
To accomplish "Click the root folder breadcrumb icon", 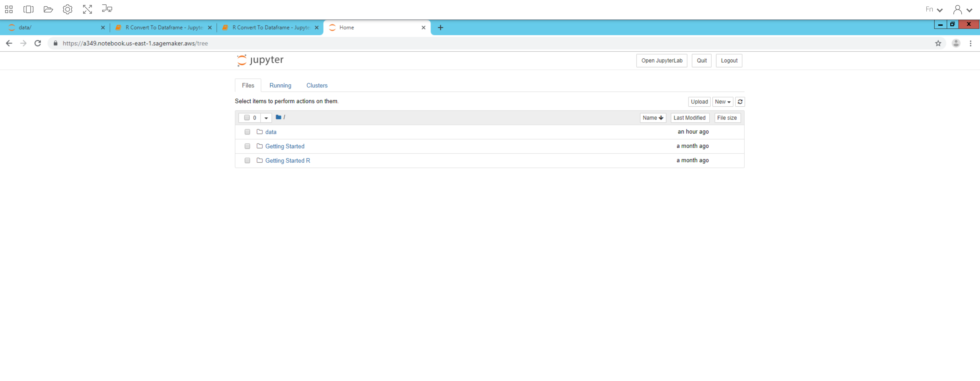I will [x=278, y=117].
